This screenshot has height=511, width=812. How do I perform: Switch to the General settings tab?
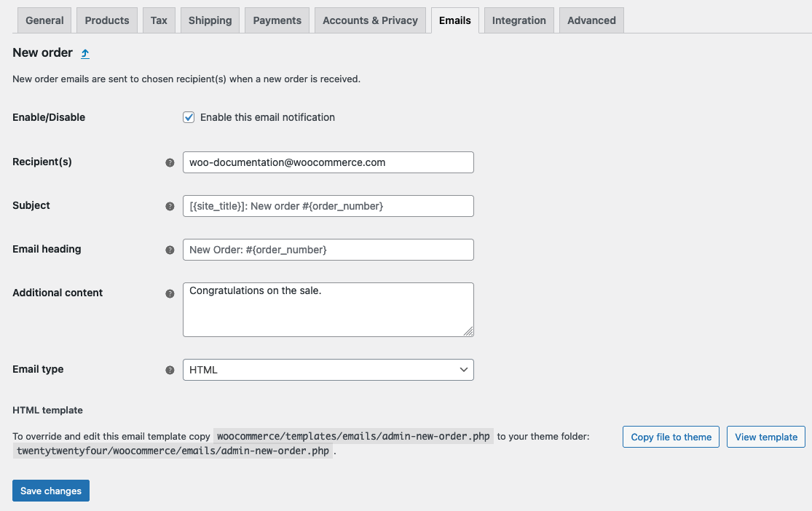tap(44, 20)
